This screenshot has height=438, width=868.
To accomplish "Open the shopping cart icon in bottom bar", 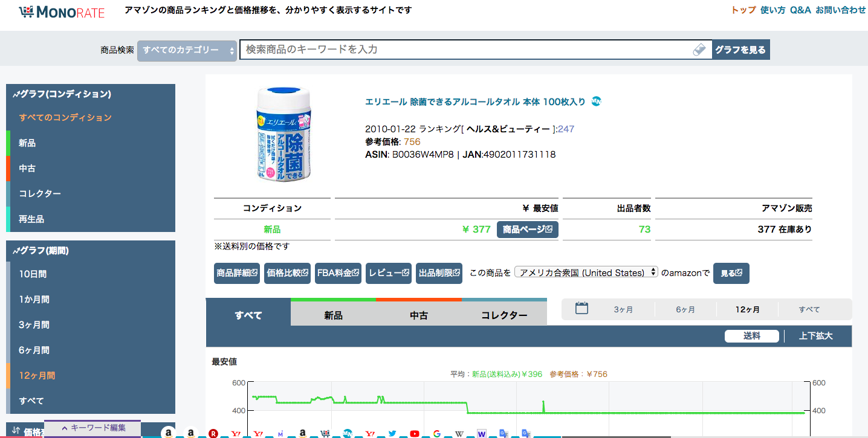I will [325, 433].
